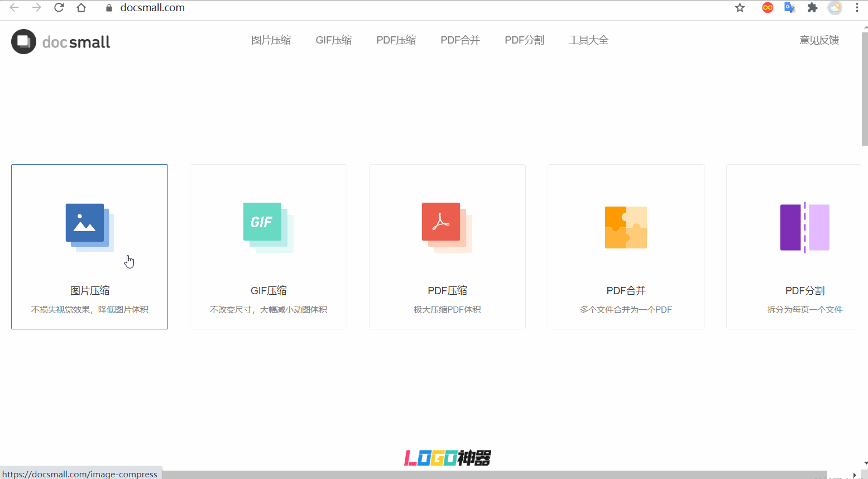Open the red PDF compress icon
868x479 pixels.
tap(447, 227)
